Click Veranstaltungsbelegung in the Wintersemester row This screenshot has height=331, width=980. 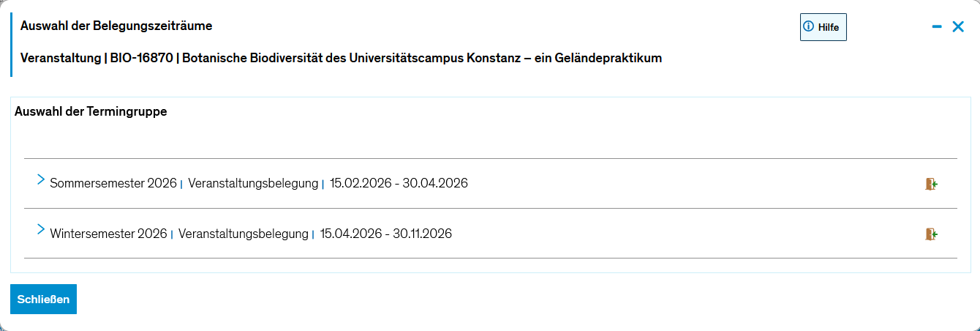tap(244, 234)
